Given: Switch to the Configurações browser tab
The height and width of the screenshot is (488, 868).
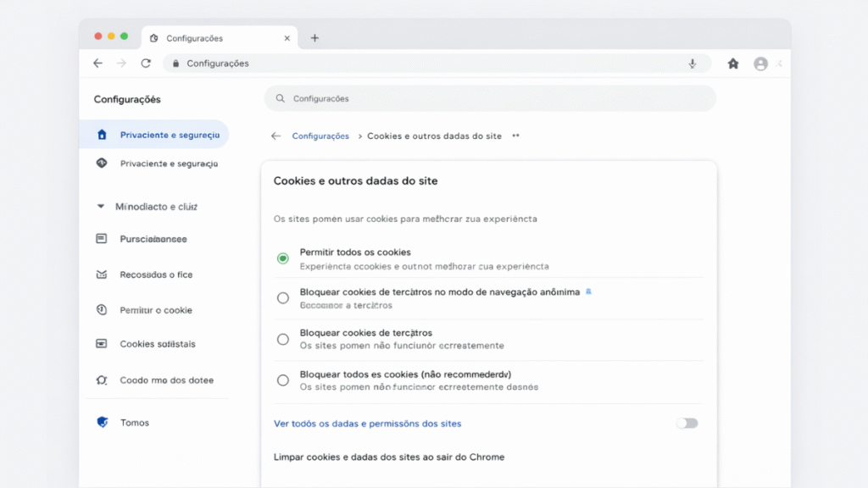Looking at the screenshot, I should point(194,38).
